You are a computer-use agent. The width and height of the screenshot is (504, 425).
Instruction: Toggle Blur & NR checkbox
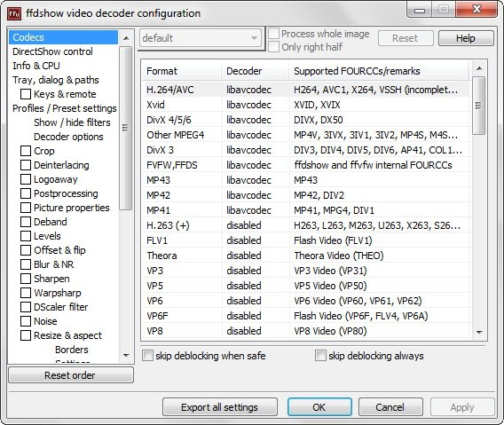point(26,264)
